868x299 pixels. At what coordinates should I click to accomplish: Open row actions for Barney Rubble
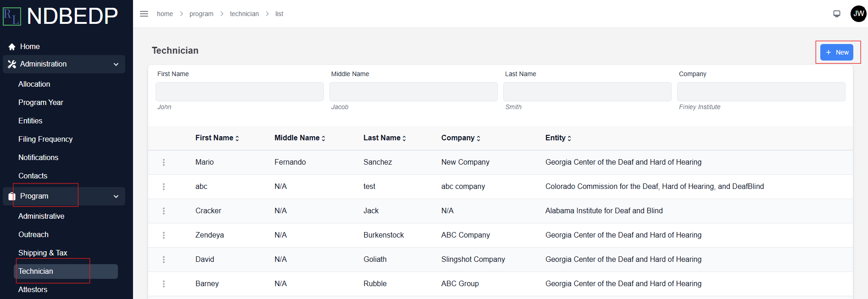(164, 284)
